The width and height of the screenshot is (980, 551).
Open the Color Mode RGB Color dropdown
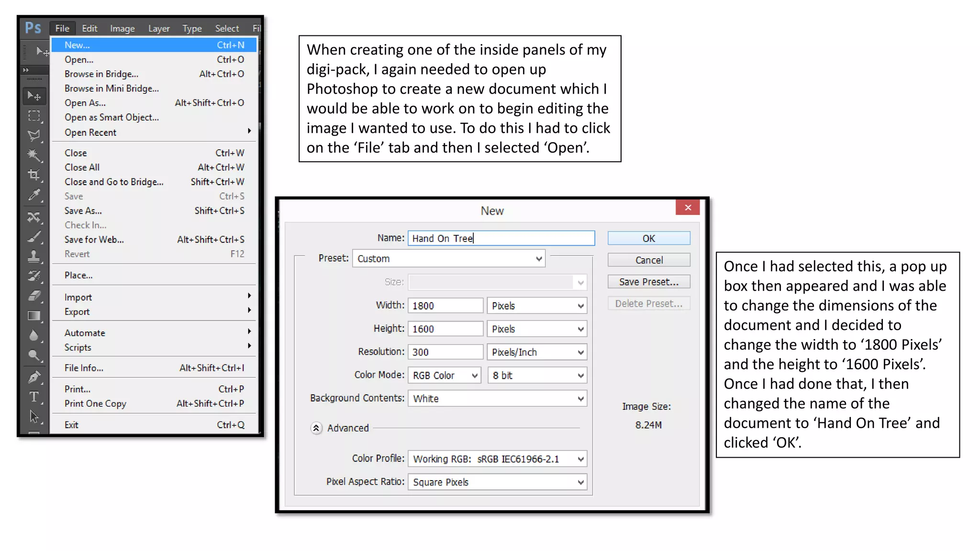pyautogui.click(x=445, y=375)
